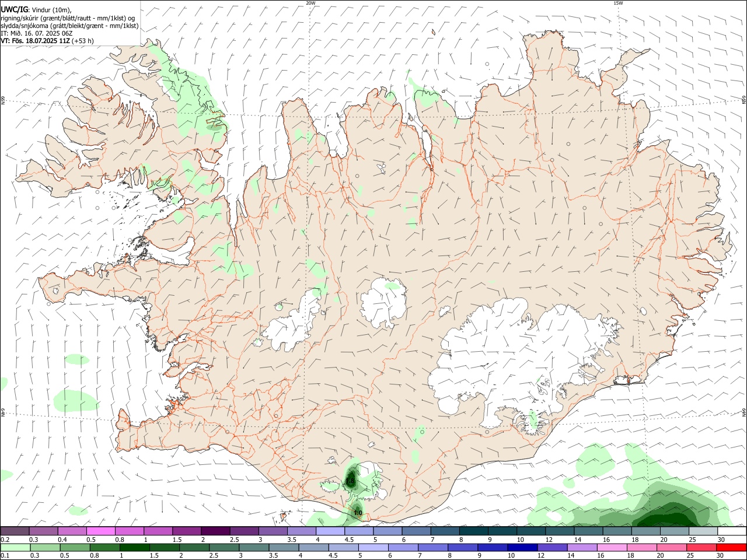This screenshot has width=747, height=560.
Task: Select the violet 12 mm rain swatch
Action: coord(551,548)
